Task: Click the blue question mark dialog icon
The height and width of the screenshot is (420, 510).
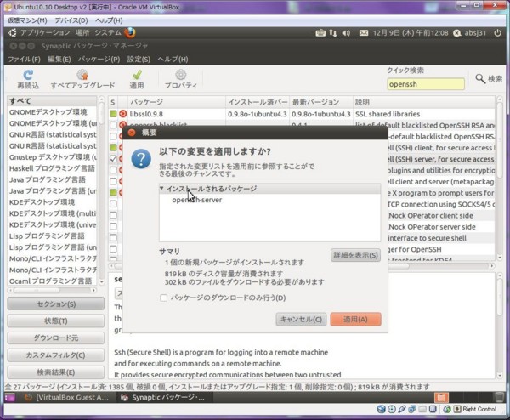Action: (141, 159)
